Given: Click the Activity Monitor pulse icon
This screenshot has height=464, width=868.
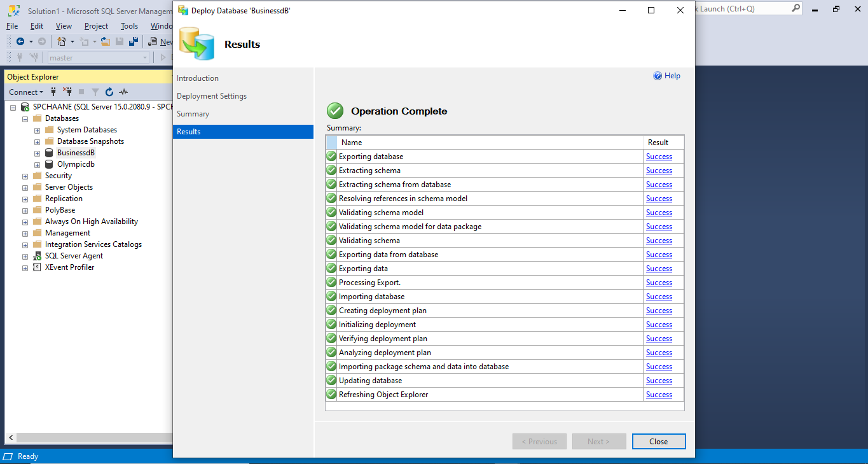Looking at the screenshot, I should click(x=123, y=92).
